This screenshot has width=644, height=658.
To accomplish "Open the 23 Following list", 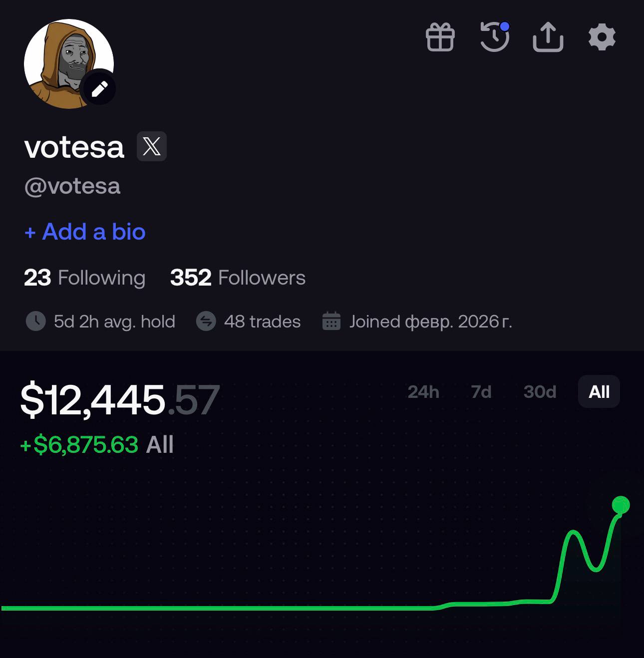I will pos(85,278).
